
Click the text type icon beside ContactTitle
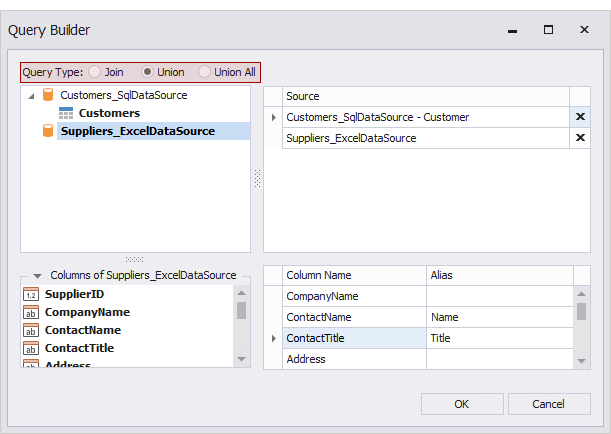point(30,349)
